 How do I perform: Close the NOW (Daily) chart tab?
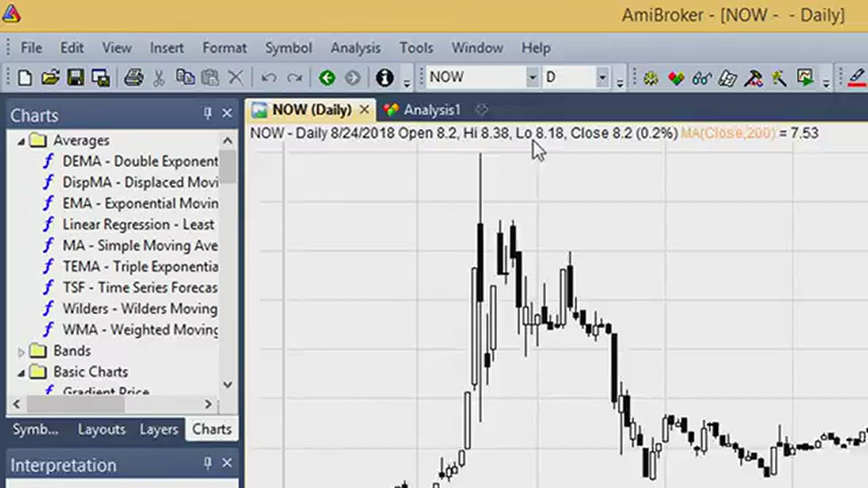point(364,110)
